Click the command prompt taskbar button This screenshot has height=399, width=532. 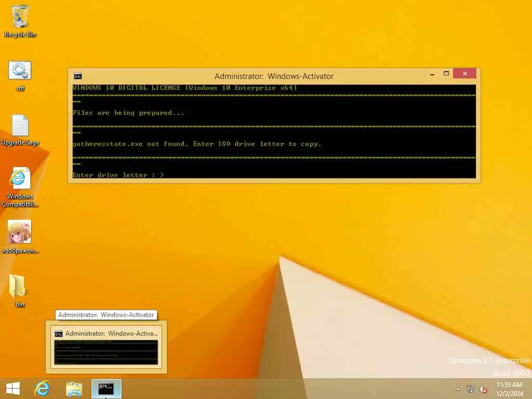coord(106,389)
